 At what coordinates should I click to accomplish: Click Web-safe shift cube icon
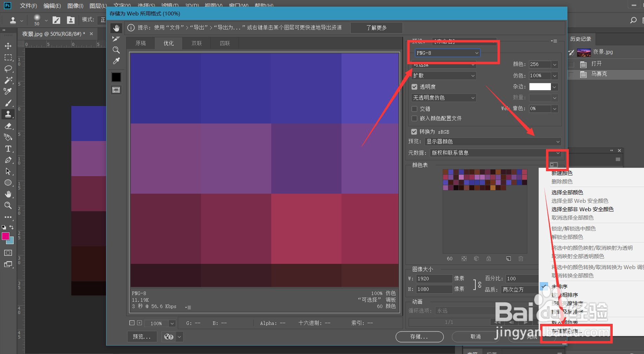(x=476, y=259)
